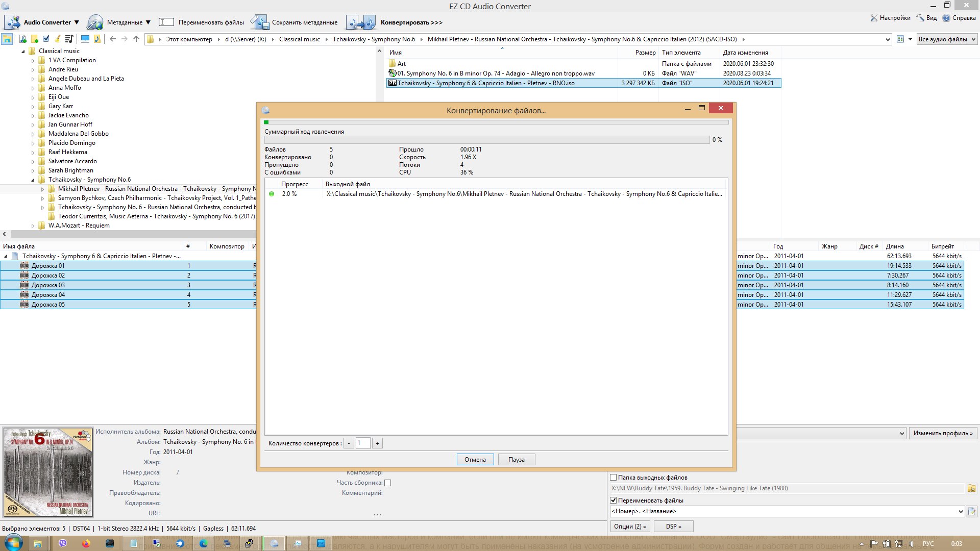
Task: Click the Classical music breadcrumb
Action: pos(299,39)
